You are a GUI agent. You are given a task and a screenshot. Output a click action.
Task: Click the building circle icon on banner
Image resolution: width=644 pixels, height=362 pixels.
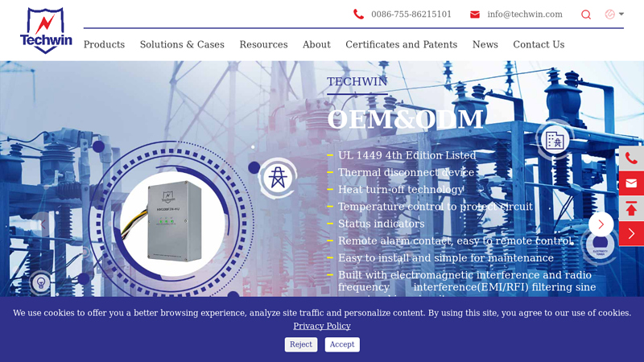pos(555,140)
